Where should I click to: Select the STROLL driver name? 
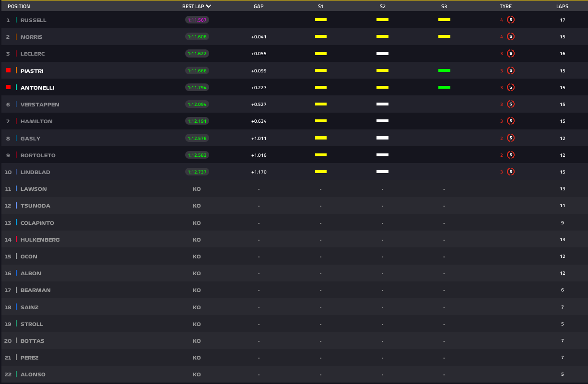32,324
